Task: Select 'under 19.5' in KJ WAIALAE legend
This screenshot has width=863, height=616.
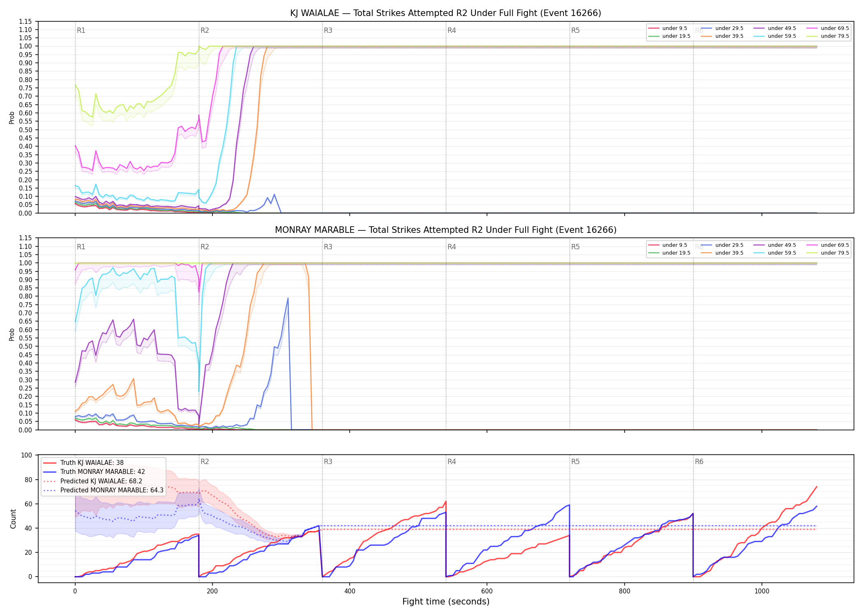Action: (669, 36)
